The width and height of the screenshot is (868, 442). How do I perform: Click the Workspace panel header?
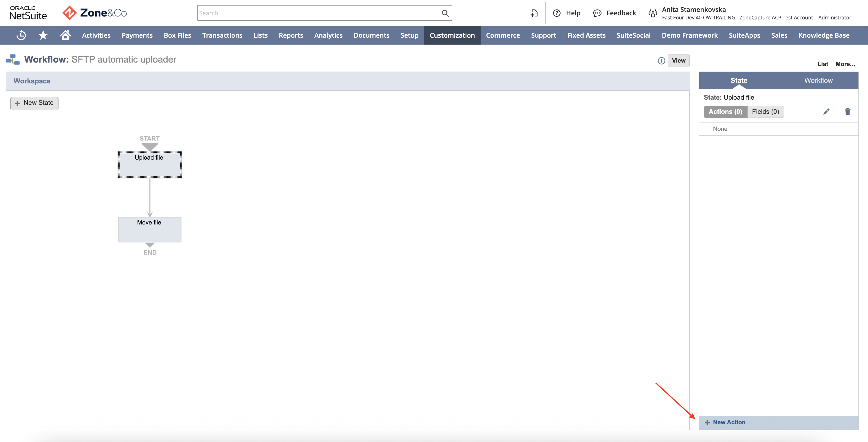tap(347, 81)
